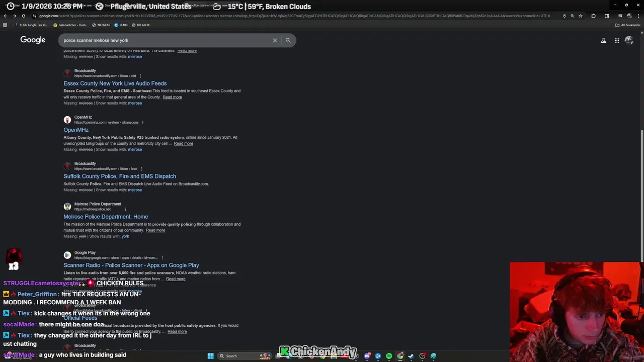Click the magnifier search button beside the query
This screenshot has width=644, height=362.
288,40
